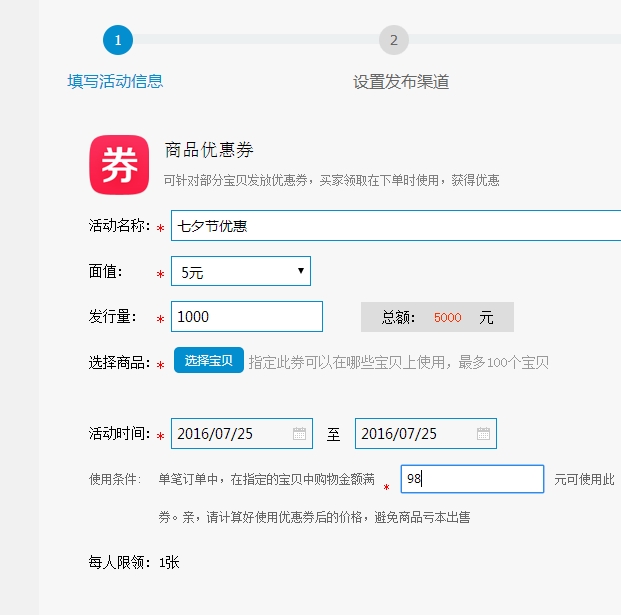The height and width of the screenshot is (615, 621).
Task: Click the 总额 5000 元 total box
Action: pos(437,317)
